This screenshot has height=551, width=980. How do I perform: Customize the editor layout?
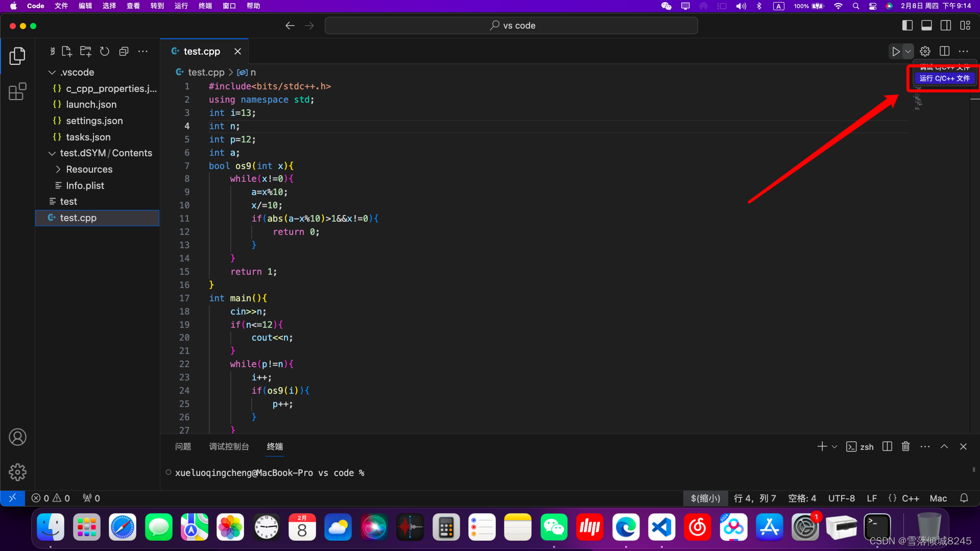pyautogui.click(x=965, y=26)
